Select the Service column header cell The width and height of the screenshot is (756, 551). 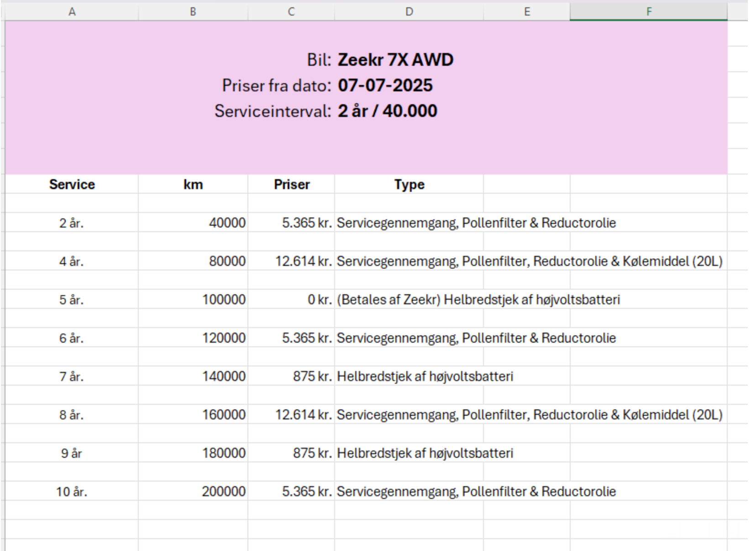pyautogui.click(x=72, y=184)
